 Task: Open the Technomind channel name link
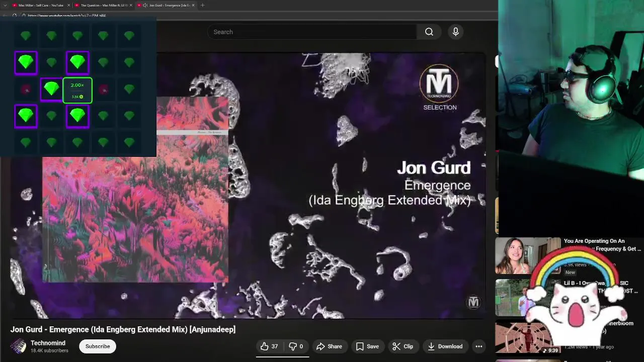click(48, 343)
